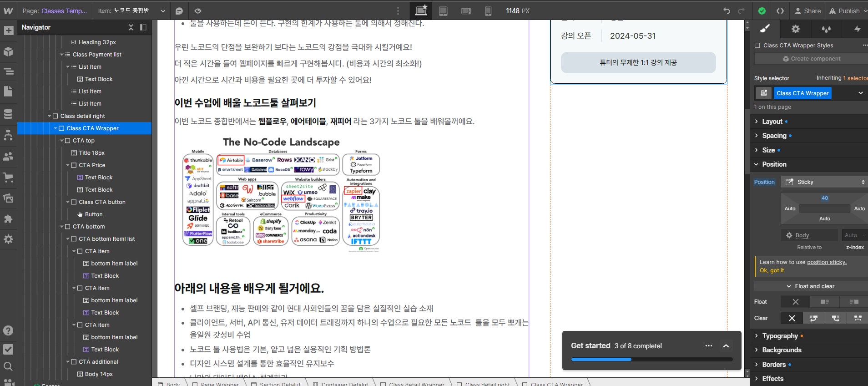The width and height of the screenshot is (868, 386).
Task: Check the green publish status indicator
Action: 762,11
